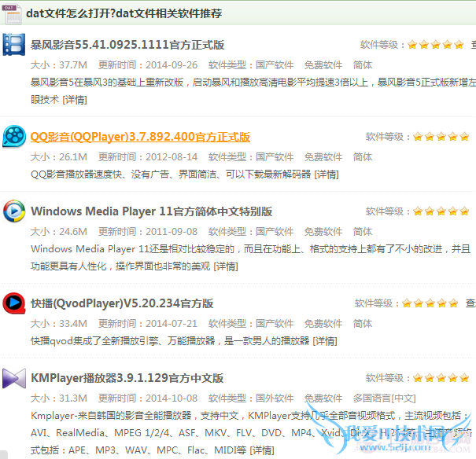Open QQ影音(QQPlayer)3.7.892.400官方正式版 link
Viewport: 476px width, 459px height.
[140, 137]
